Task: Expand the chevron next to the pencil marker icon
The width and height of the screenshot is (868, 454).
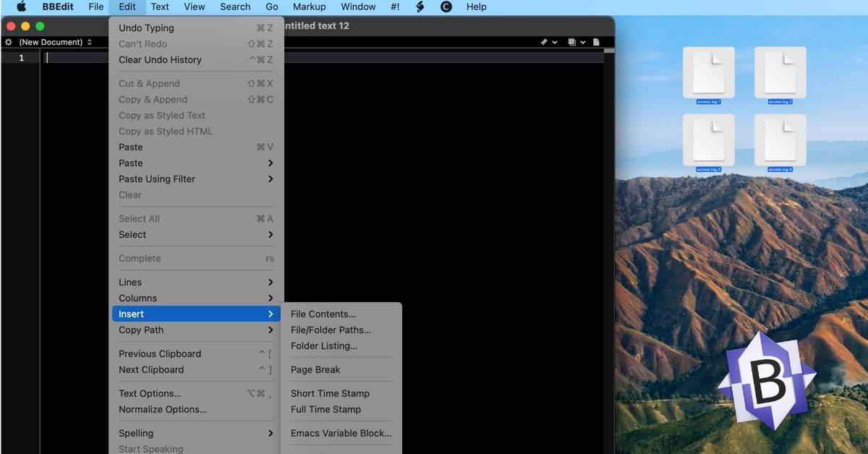Action: click(555, 42)
